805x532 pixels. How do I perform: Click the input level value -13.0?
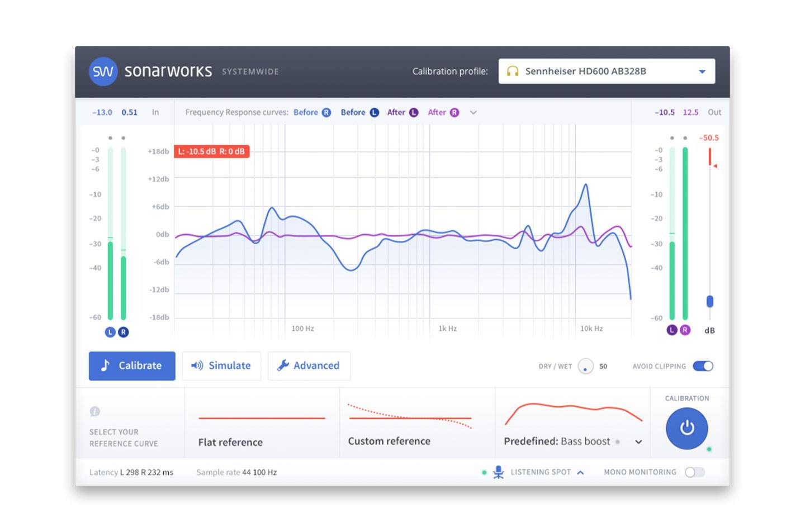coord(102,112)
